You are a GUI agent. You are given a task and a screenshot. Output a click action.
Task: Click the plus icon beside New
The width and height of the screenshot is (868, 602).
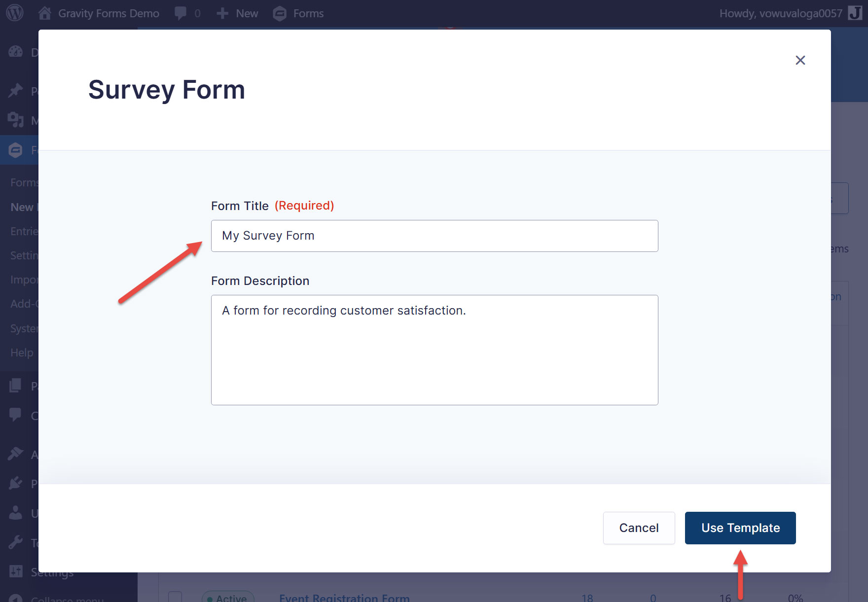pyautogui.click(x=222, y=13)
